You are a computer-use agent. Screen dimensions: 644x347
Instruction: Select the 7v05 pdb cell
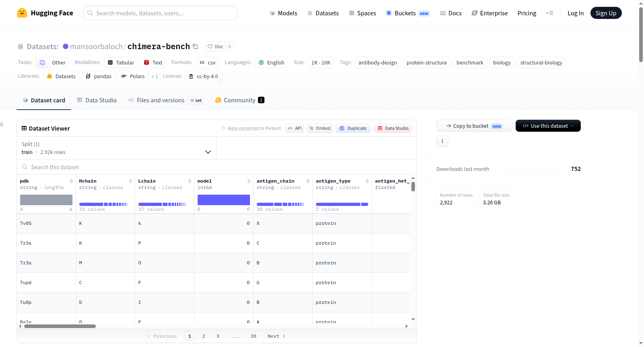(x=46, y=223)
